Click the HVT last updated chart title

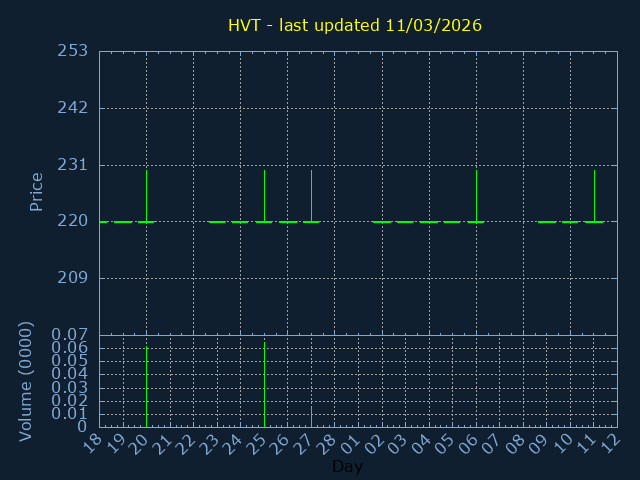click(354, 25)
